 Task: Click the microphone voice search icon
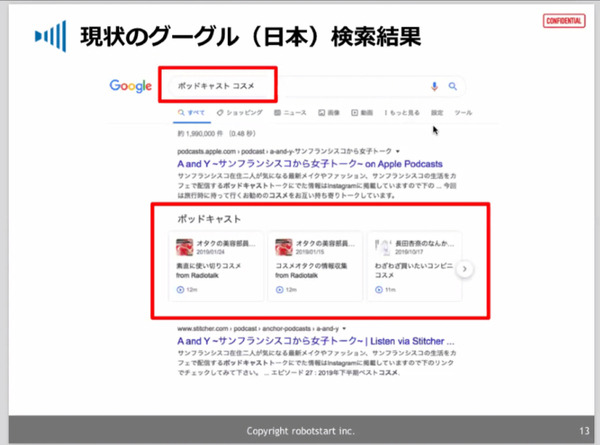tap(434, 86)
